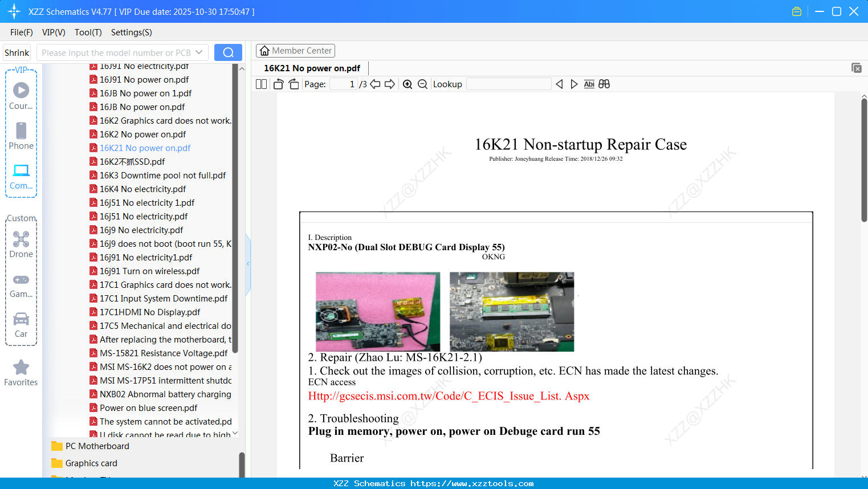Open the Graphics card folder
This screenshot has height=489, width=868.
(84, 463)
